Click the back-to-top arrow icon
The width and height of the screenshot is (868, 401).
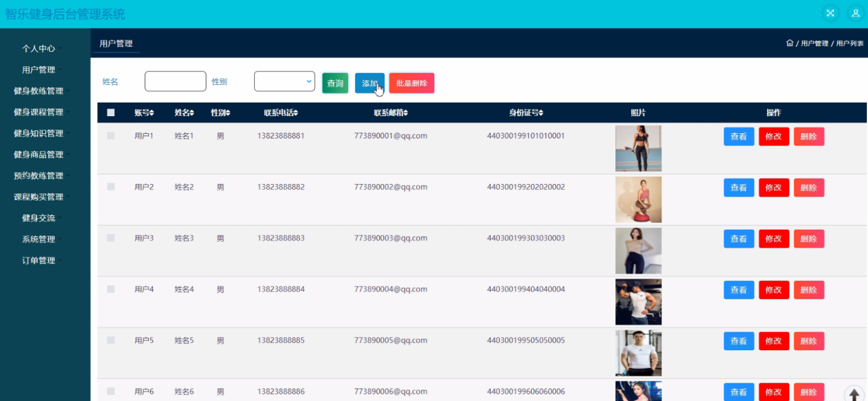(854, 394)
